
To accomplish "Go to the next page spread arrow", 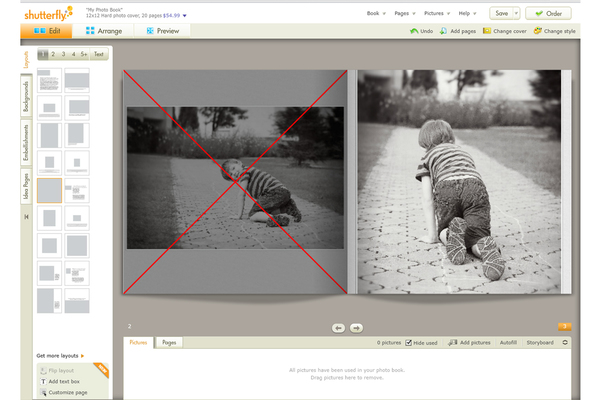I will point(356,327).
